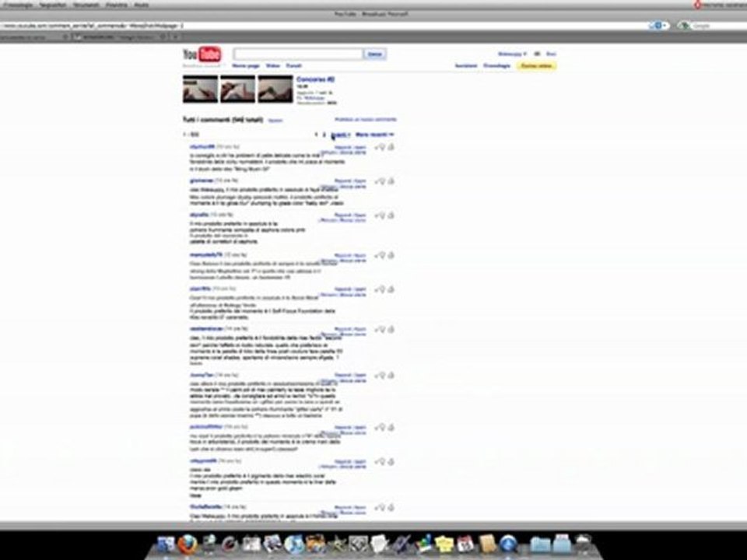Image resolution: width=747 pixels, height=560 pixels.
Task: Open Firefox from the Dock
Action: click(188, 544)
